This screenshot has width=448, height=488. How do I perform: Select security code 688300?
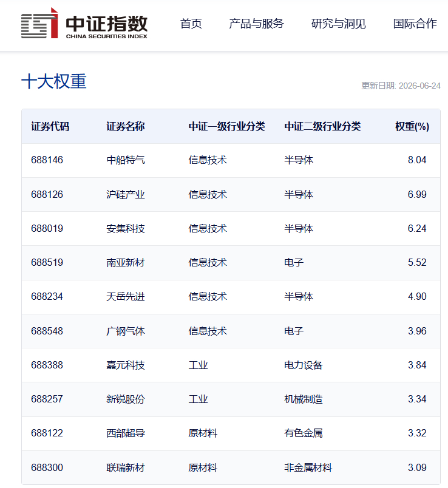tap(47, 467)
